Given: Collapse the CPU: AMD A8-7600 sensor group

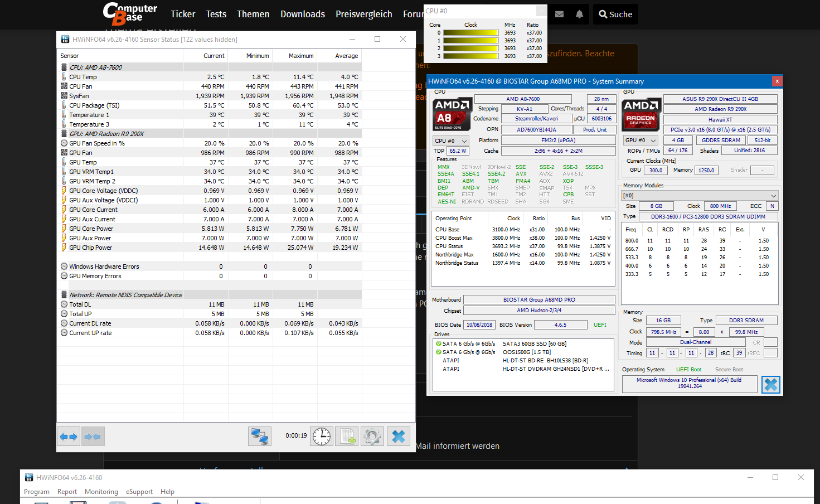Looking at the screenshot, I should click(x=64, y=67).
